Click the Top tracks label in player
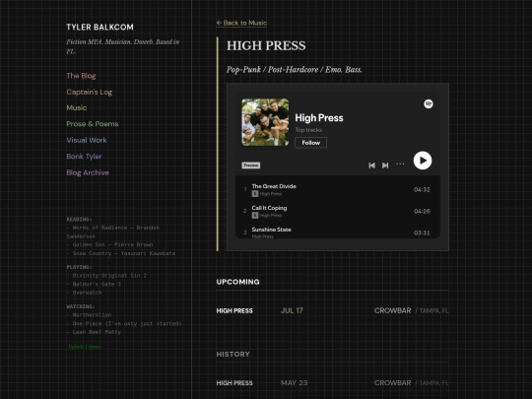The height and width of the screenshot is (399, 532). [x=308, y=130]
